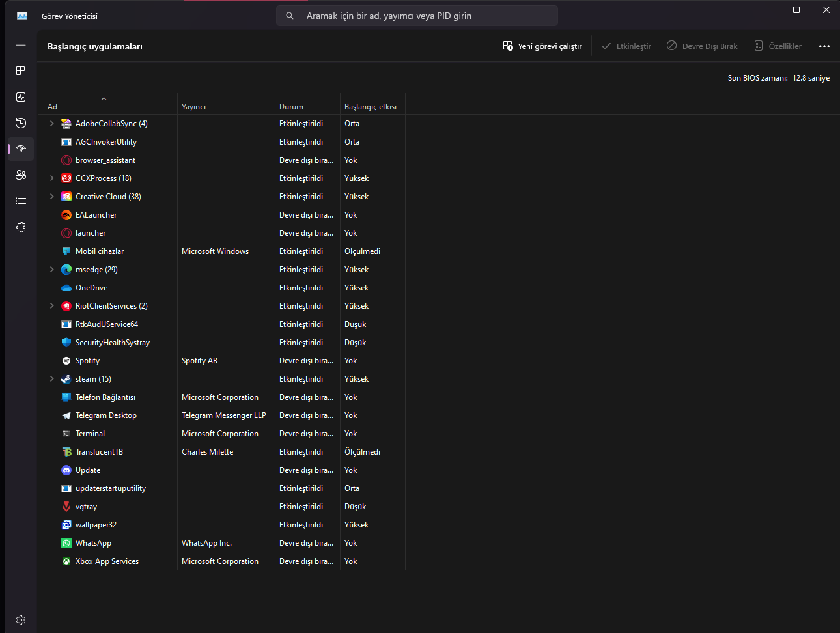
Task: Open the App history icon in sidebar
Action: [x=21, y=123]
